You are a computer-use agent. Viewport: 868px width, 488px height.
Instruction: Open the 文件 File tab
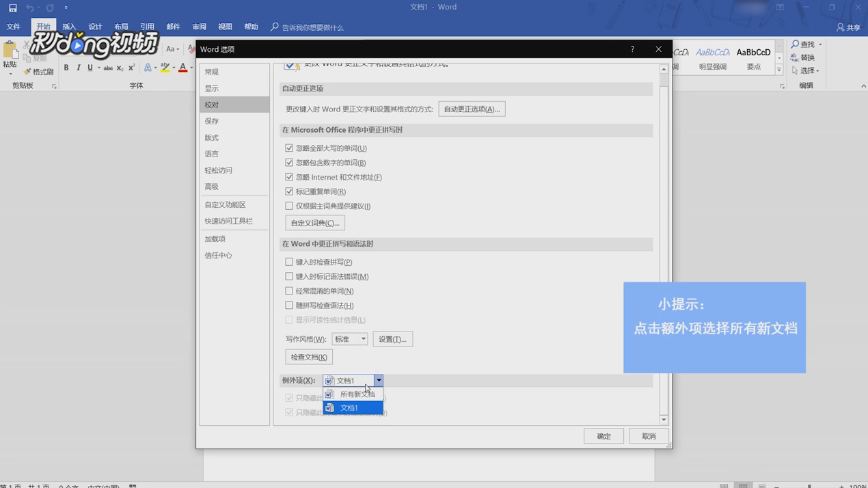point(14,27)
